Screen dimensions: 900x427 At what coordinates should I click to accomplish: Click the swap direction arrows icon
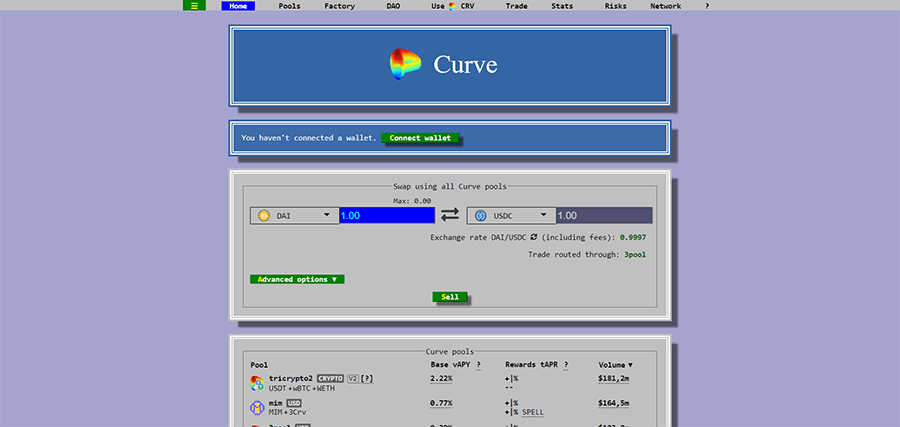click(450, 215)
